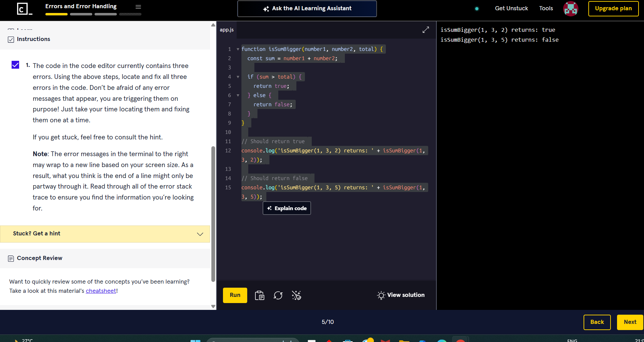Open the user profile avatar
This screenshot has height=342, width=644.
point(570,9)
